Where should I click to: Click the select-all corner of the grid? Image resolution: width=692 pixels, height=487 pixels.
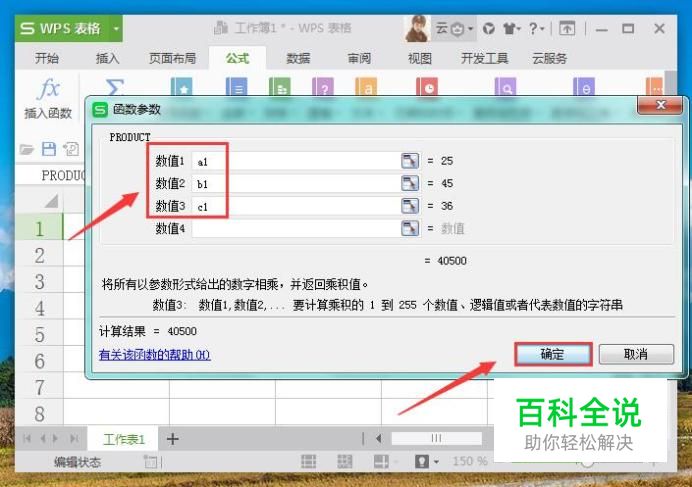(x=51, y=201)
